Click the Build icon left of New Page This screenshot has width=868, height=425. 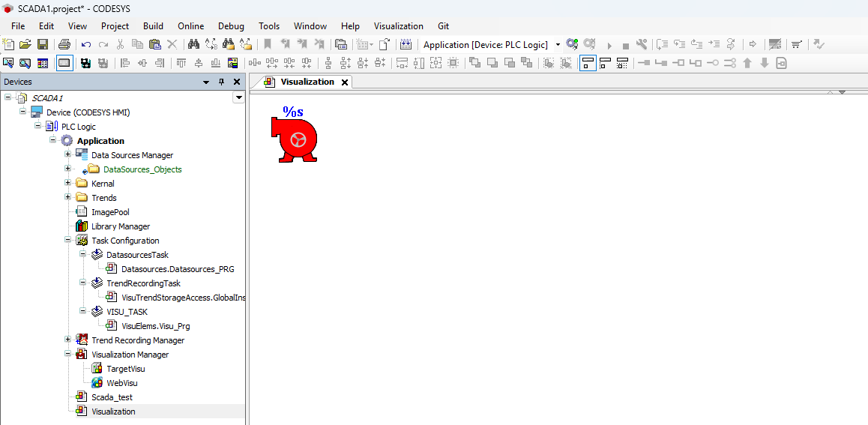364,44
